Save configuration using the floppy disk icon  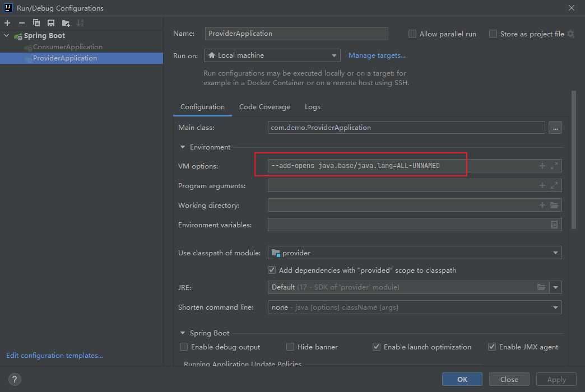click(x=51, y=23)
